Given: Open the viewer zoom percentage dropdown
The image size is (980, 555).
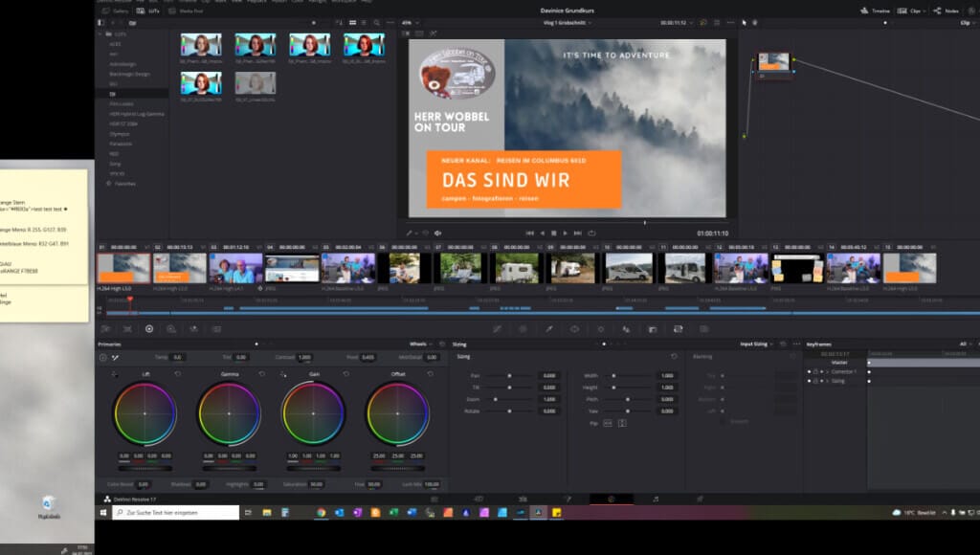Looking at the screenshot, I should [x=411, y=23].
